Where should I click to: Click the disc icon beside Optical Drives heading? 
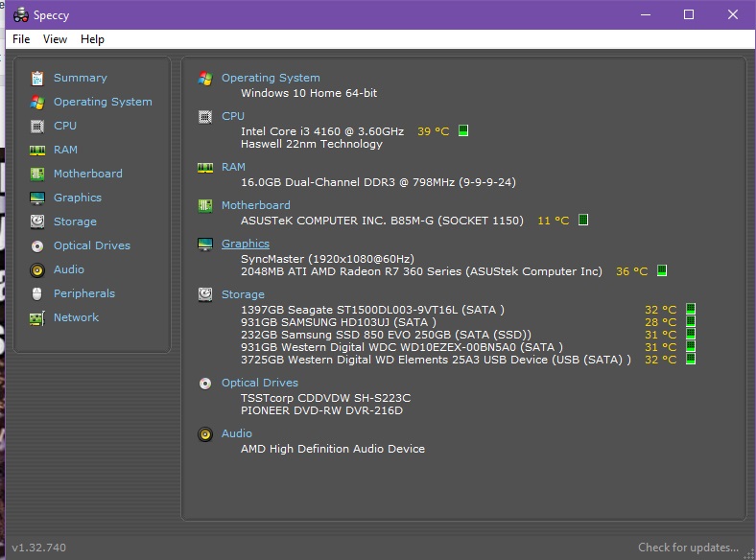(x=205, y=384)
